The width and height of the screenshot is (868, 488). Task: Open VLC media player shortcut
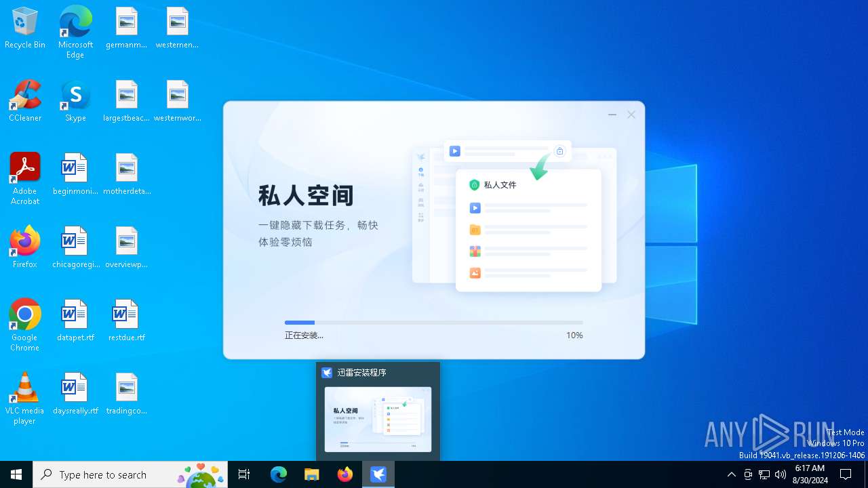[25, 399]
